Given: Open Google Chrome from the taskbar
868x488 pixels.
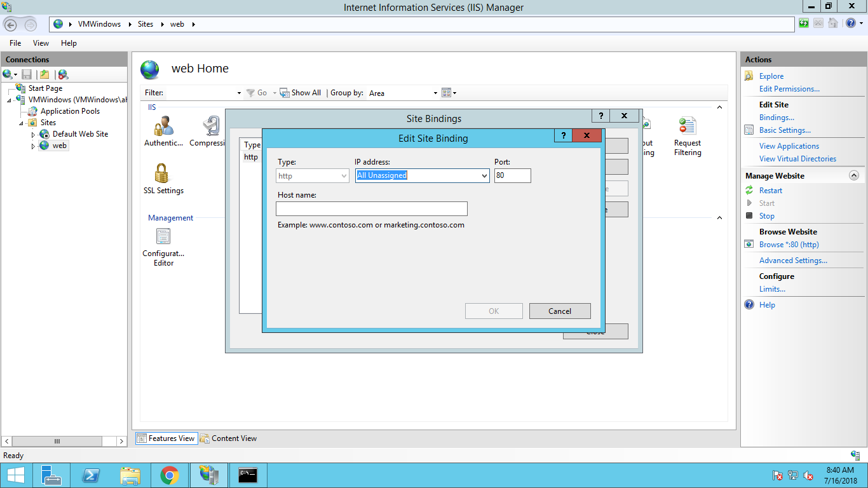Looking at the screenshot, I should point(169,475).
